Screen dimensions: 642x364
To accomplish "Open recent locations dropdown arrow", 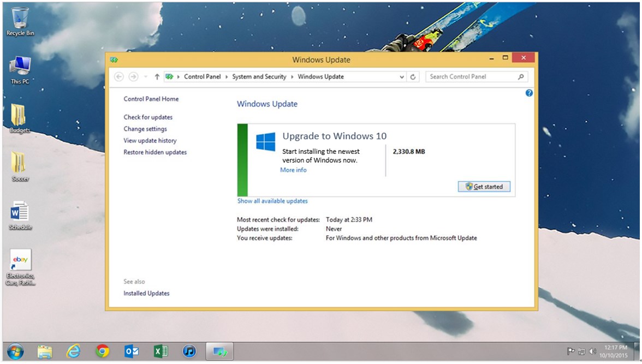I will point(146,76).
